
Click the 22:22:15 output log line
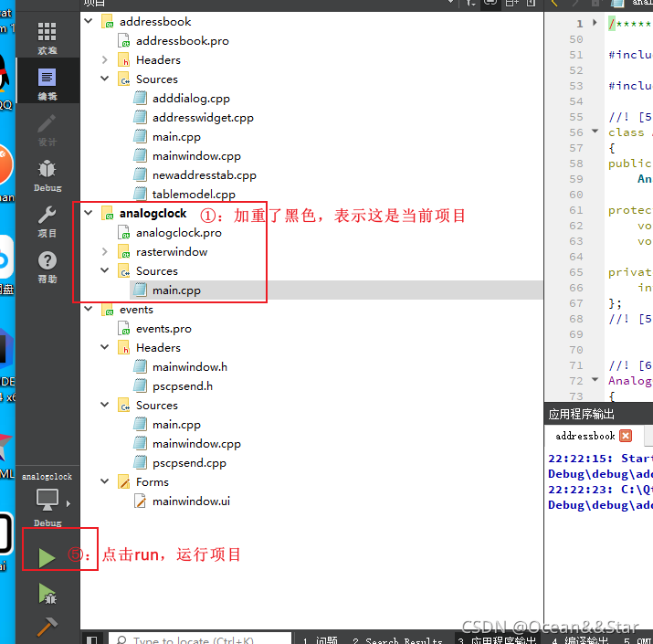(x=600, y=459)
